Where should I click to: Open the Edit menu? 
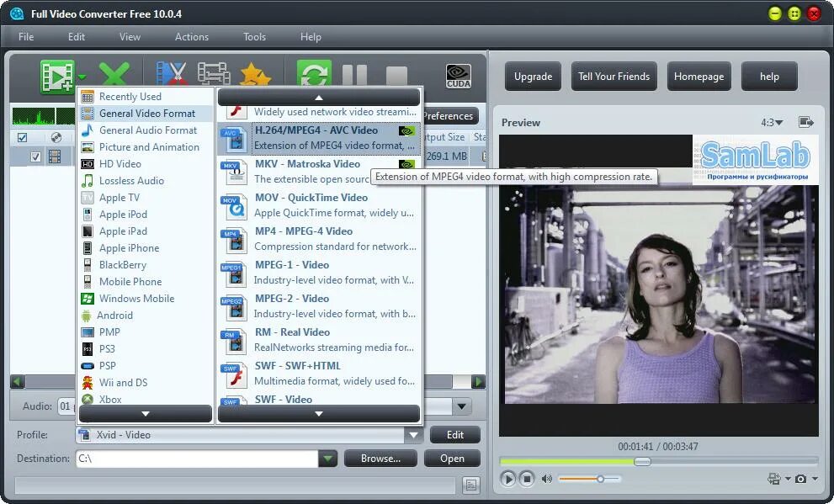point(76,37)
